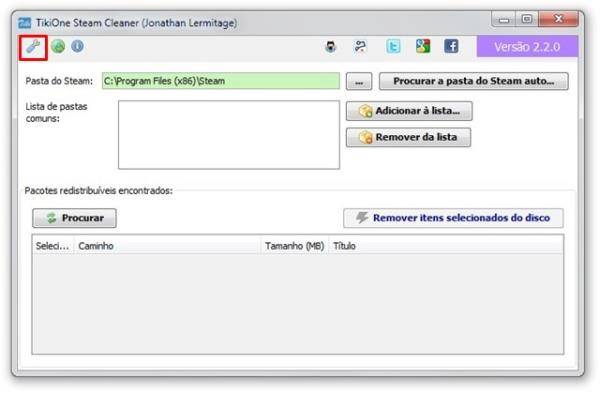Image resolution: width=600 pixels, height=393 pixels.
Task: Click Procurar a pasta do Steam auto
Action: point(473,81)
